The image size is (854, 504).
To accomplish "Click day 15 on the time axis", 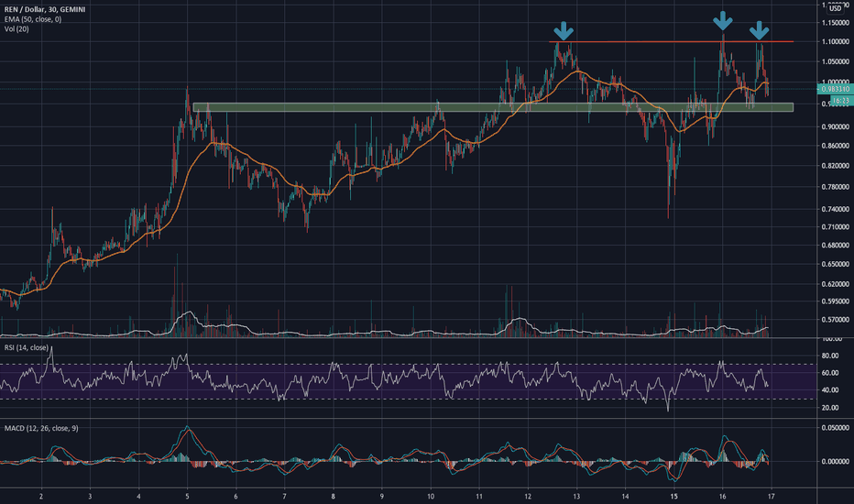I will [673, 497].
